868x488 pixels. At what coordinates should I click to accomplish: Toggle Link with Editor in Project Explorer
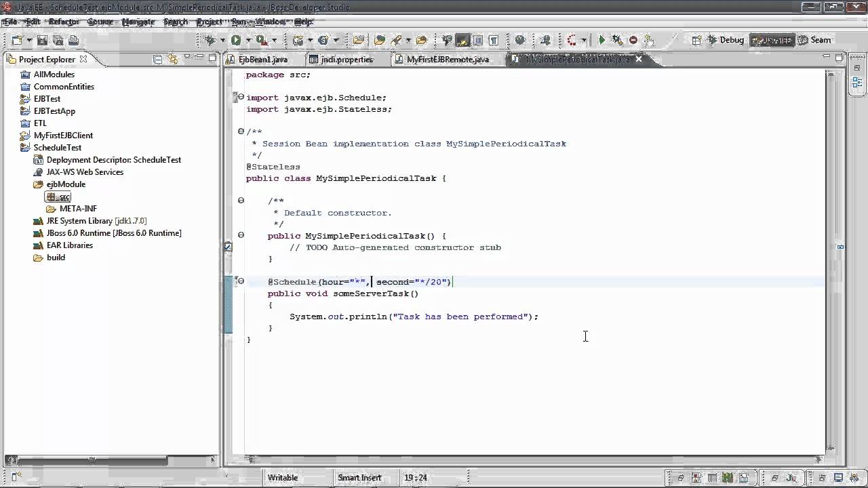[172, 60]
